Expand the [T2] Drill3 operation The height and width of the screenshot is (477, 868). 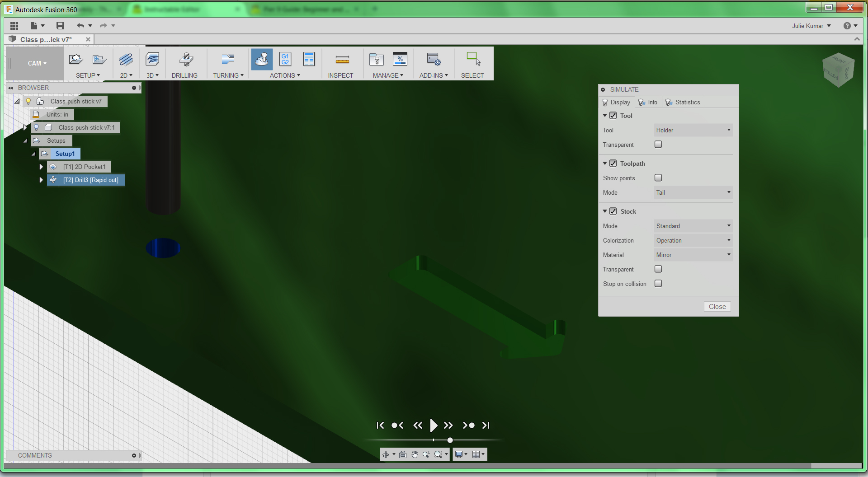[41, 180]
